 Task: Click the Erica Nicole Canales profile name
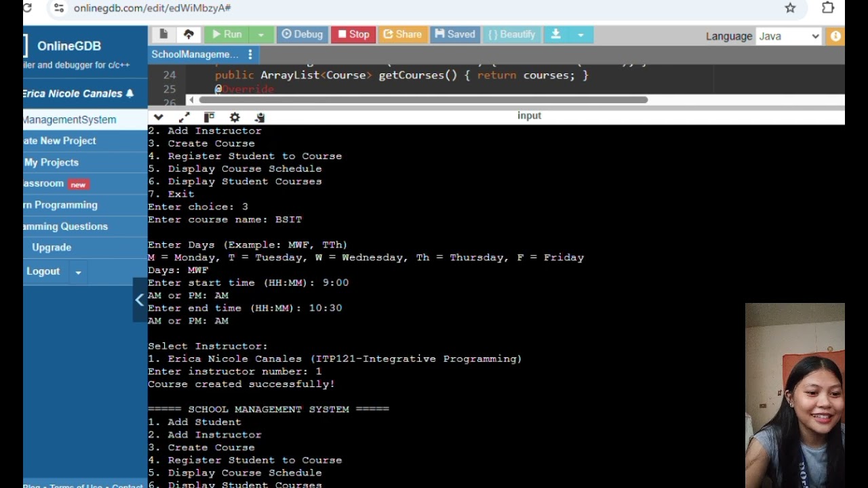pos(73,94)
